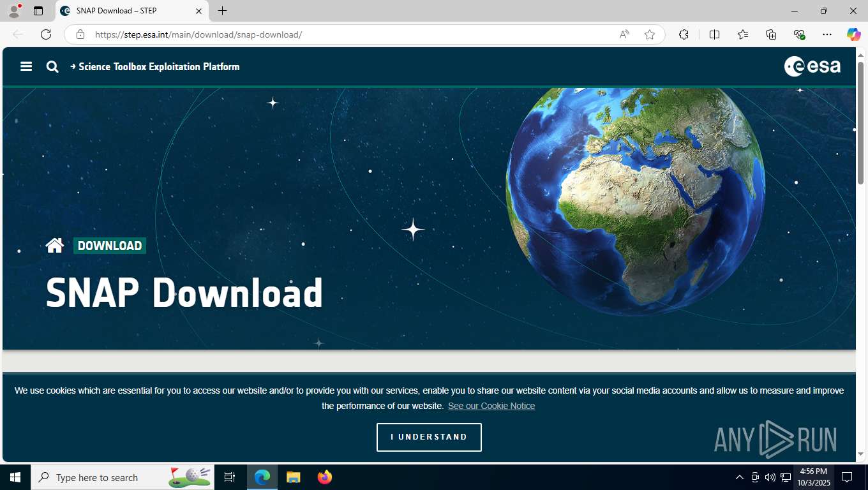Open the Favorites list
The height and width of the screenshot is (490, 868).
[743, 34]
